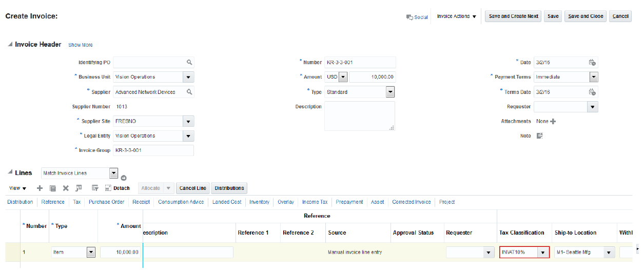The height and width of the screenshot is (270, 644).
Task: Open invoice Type dropdown
Action: click(x=391, y=92)
